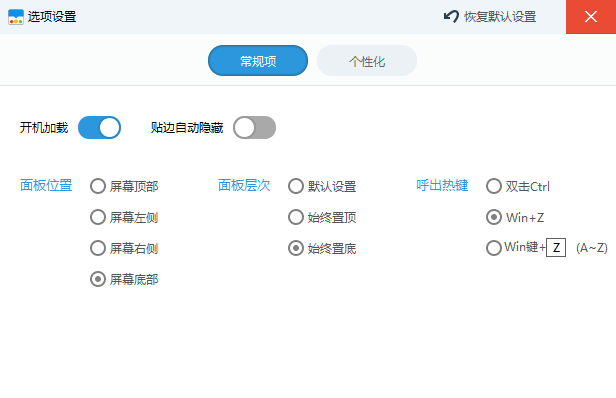Select the Win键+ custom hotkey radio
616x398 pixels.
tap(494, 248)
